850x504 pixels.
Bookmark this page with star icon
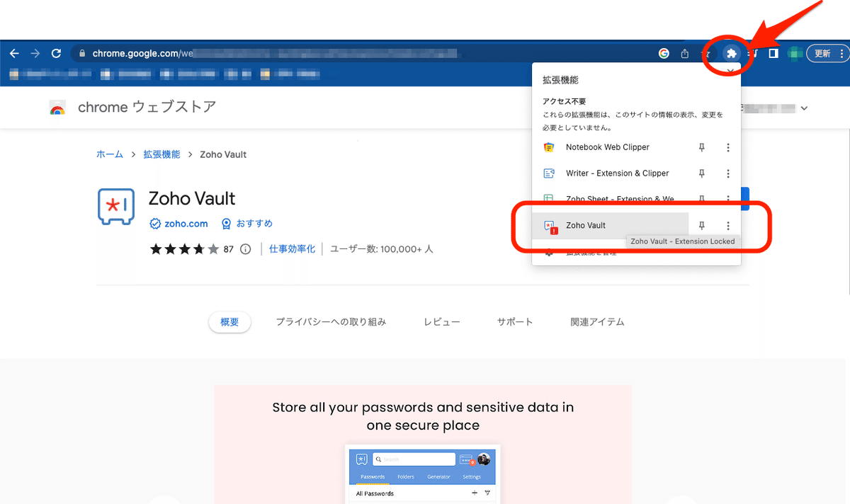pos(705,53)
